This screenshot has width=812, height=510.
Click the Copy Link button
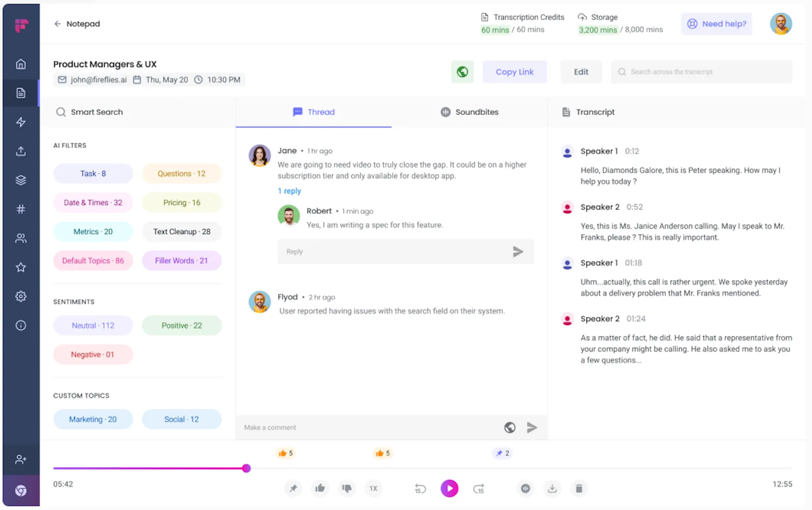[x=515, y=72]
